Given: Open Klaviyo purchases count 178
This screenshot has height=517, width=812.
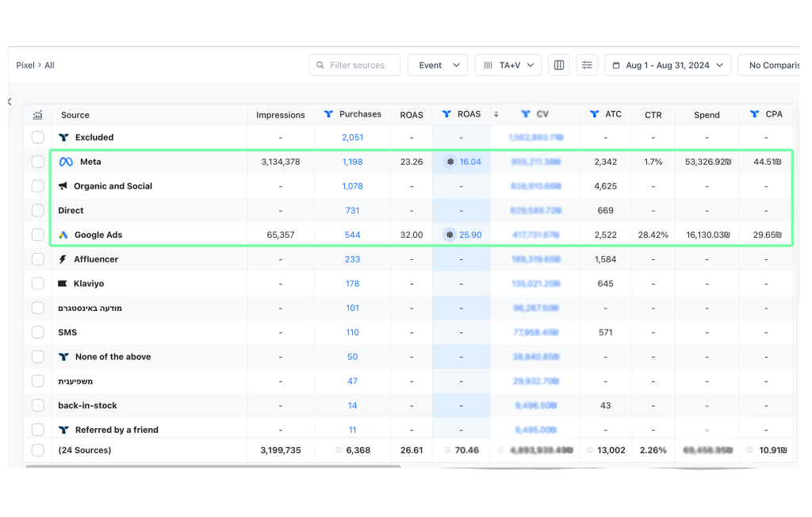Looking at the screenshot, I should coord(352,283).
